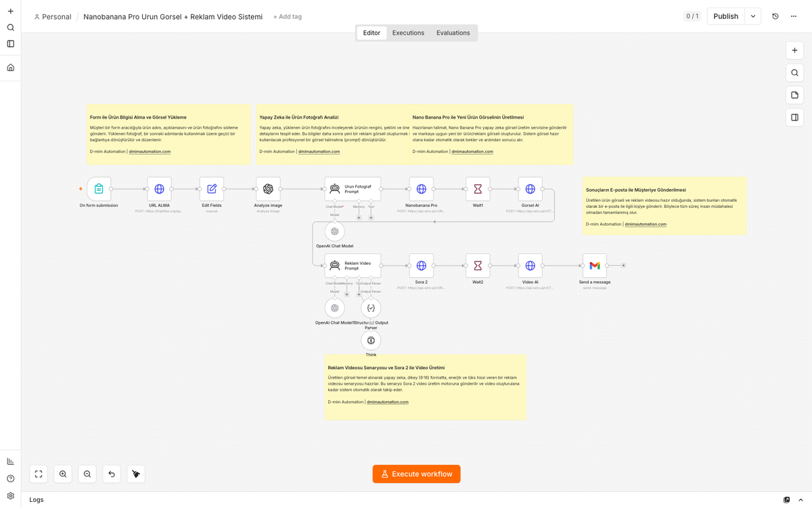Fit workflow to view
This screenshot has width=812, height=508.
39,474
